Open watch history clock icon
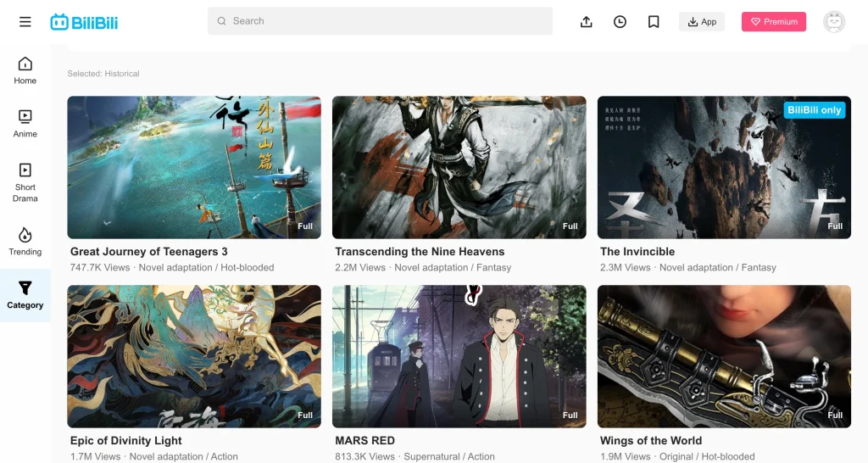868x463 pixels. coord(620,21)
